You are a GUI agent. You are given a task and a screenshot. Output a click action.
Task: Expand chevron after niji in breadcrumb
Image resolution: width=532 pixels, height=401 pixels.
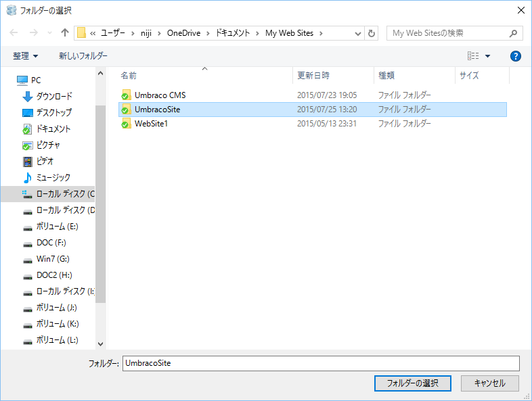(x=159, y=33)
